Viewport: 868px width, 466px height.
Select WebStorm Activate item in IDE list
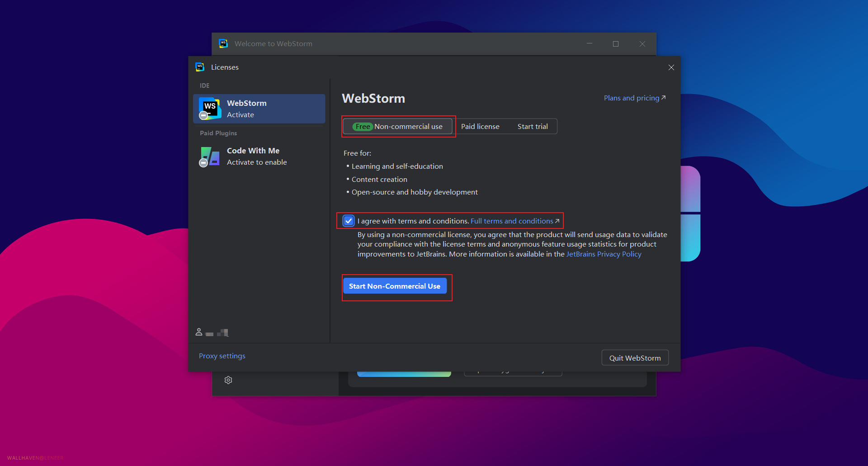click(259, 109)
